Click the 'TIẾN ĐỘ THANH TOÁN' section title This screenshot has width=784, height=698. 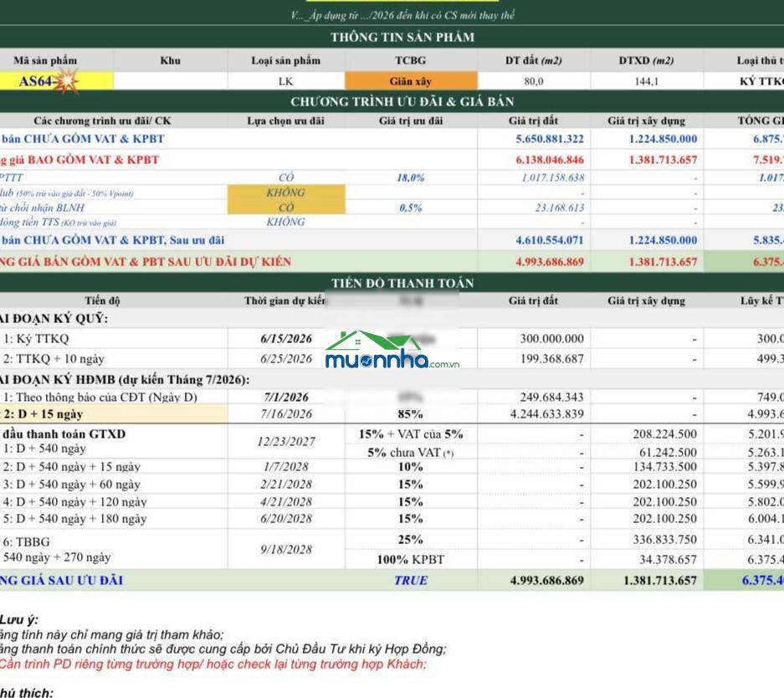point(402,283)
